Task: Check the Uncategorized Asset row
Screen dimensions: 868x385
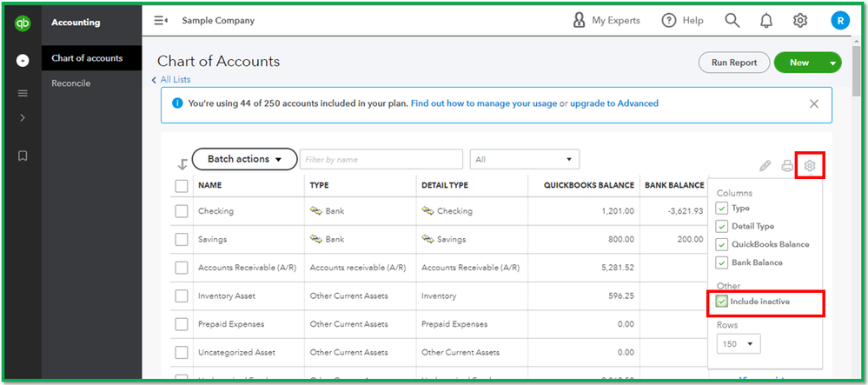Action: pos(182,352)
